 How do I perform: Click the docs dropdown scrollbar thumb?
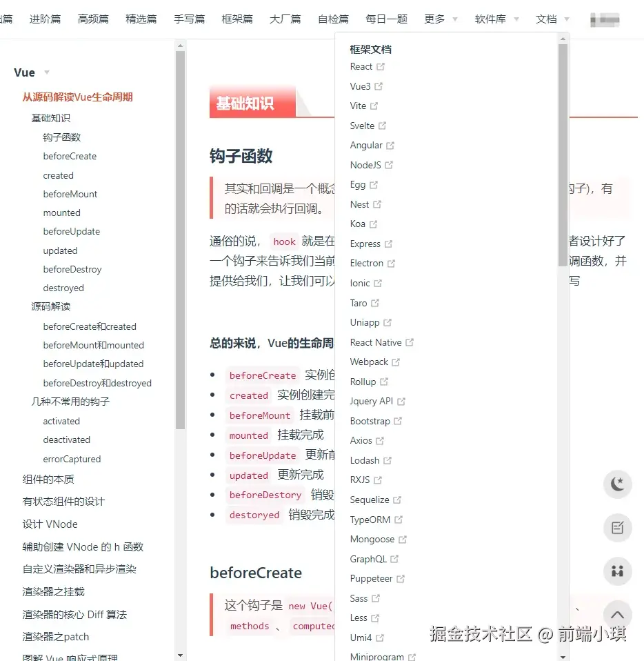click(x=563, y=155)
